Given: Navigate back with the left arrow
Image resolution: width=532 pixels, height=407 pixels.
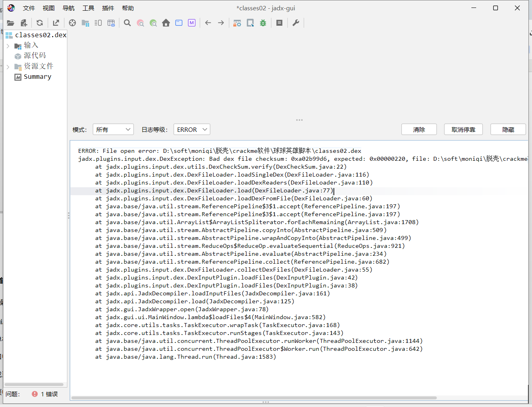Looking at the screenshot, I should [x=208, y=23].
